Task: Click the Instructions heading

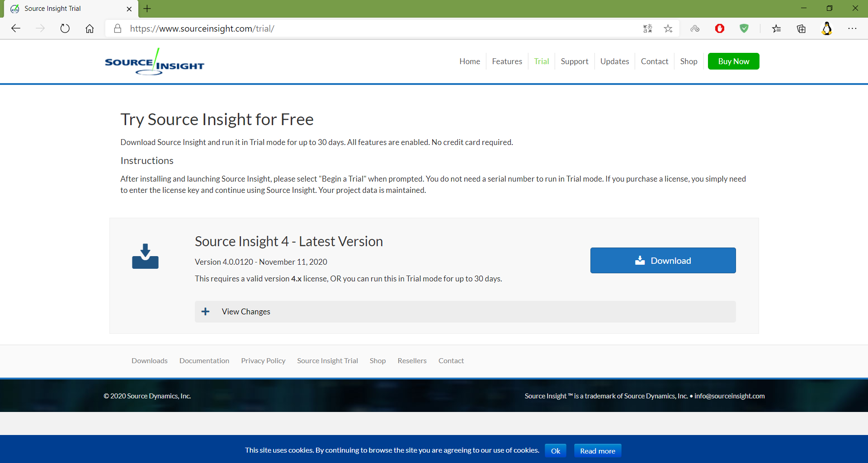Action: [147, 161]
